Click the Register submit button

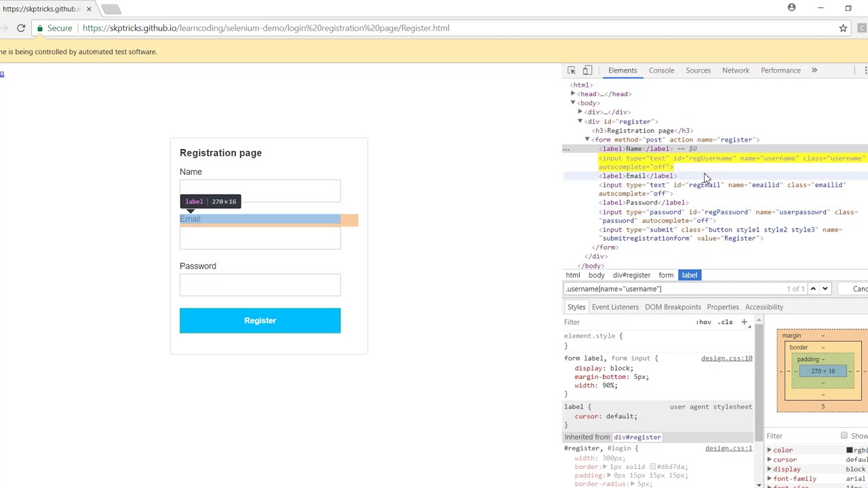click(x=260, y=321)
